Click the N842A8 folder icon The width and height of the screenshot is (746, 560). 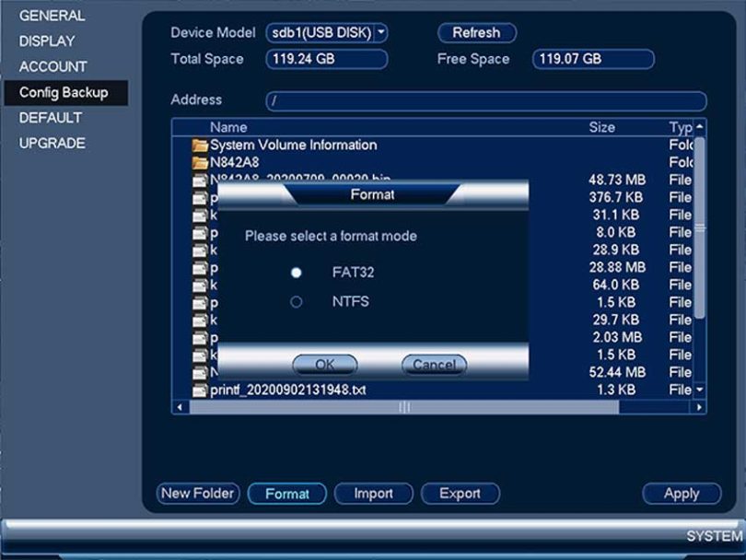click(200, 163)
